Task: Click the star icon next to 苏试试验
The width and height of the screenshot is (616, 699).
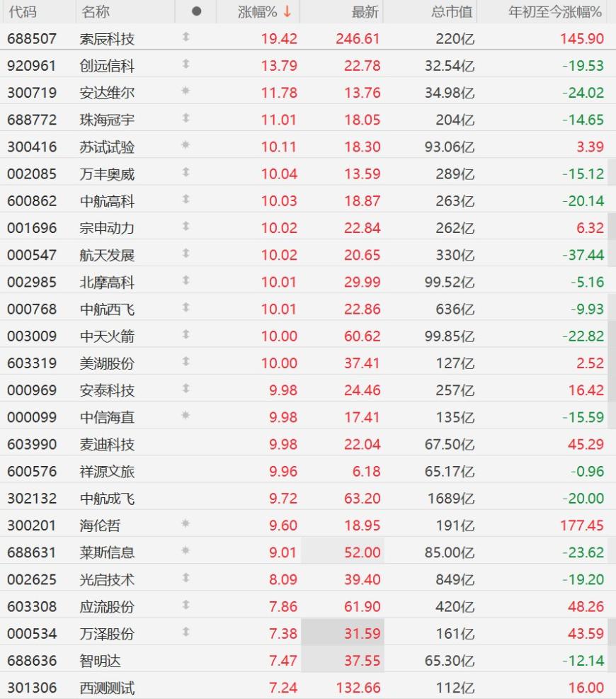Action: [x=186, y=145]
